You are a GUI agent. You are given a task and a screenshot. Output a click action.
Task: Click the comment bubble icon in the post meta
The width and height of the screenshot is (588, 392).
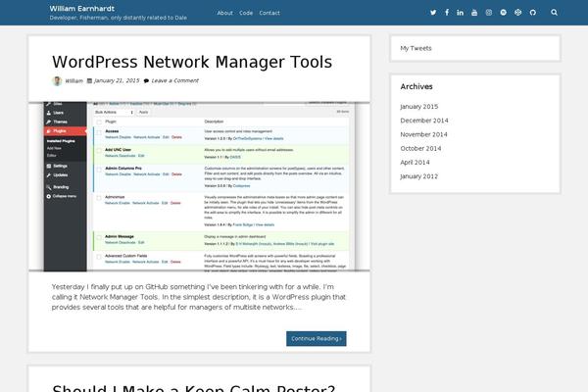(146, 80)
